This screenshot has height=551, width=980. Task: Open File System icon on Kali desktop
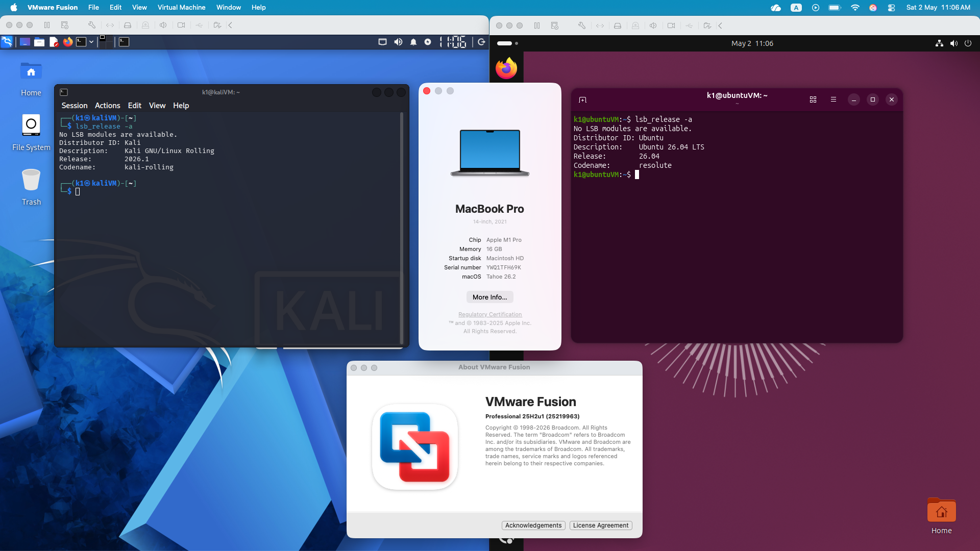click(x=31, y=133)
